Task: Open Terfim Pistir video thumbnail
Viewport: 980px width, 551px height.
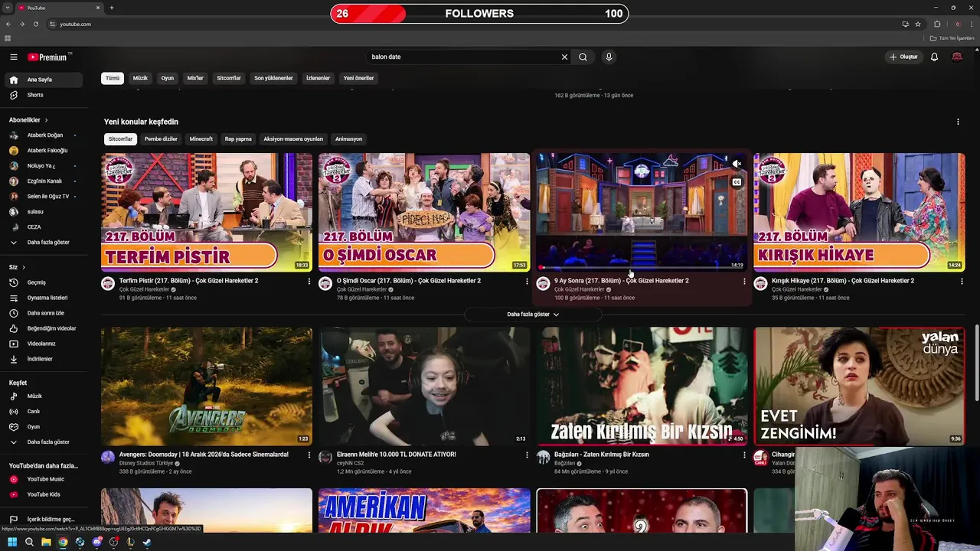Action: (x=207, y=212)
